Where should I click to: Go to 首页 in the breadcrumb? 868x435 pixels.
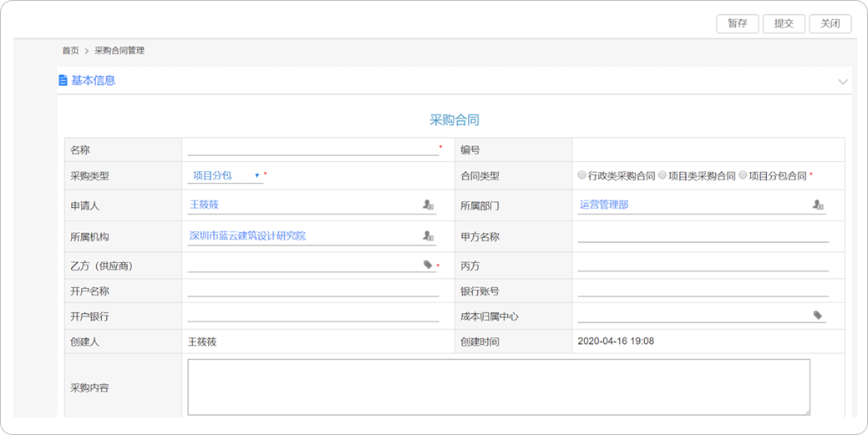[x=70, y=51]
